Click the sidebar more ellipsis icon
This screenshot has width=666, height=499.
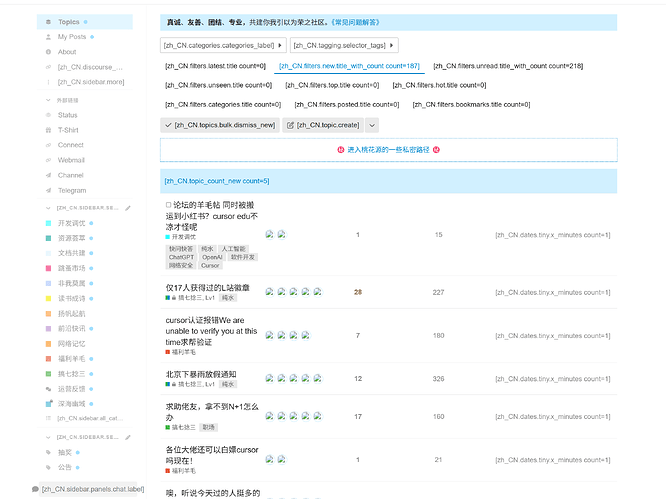(x=48, y=82)
